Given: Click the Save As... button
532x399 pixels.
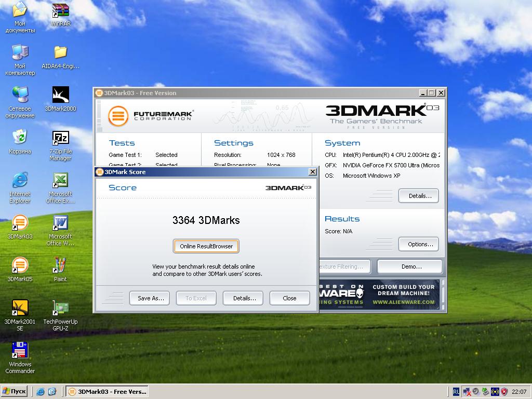Looking at the screenshot, I should click(150, 298).
